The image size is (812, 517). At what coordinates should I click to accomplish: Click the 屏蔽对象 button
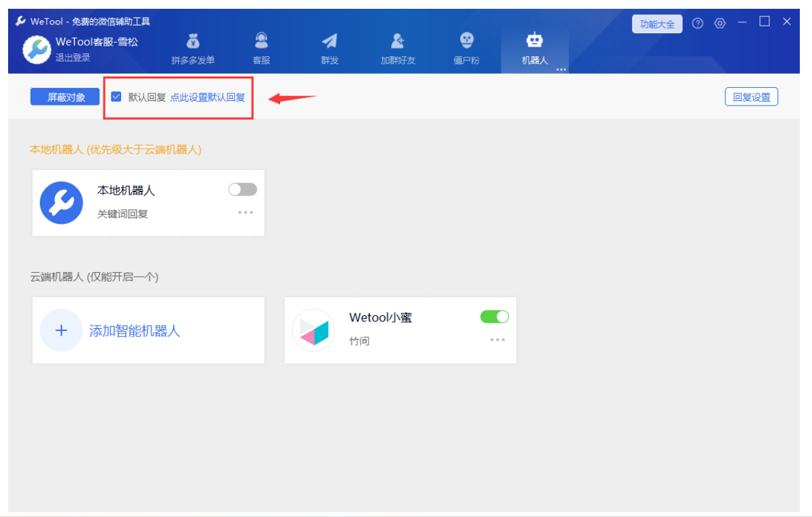(65, 97)
